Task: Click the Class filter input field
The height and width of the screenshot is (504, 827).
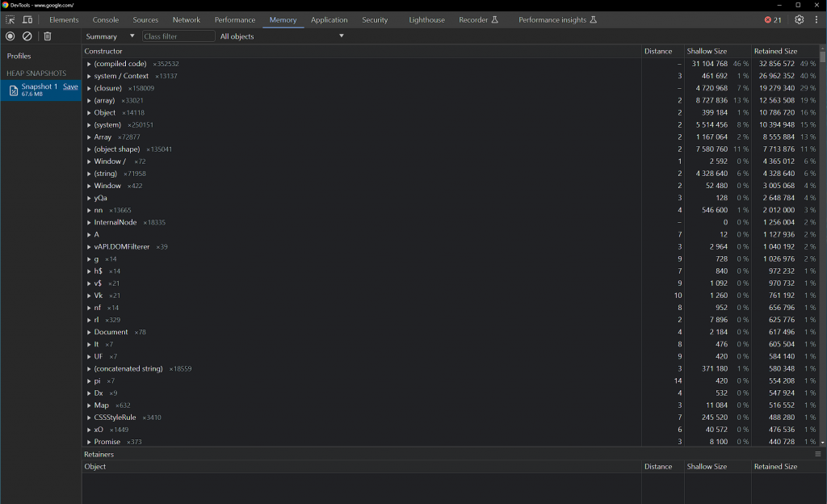Action: (178, 36)
